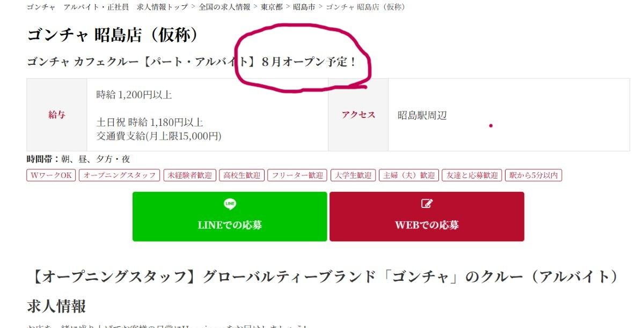Select the 高校生歓迎 tag
This screenshot has width=644, height=328.
[242, 175]
